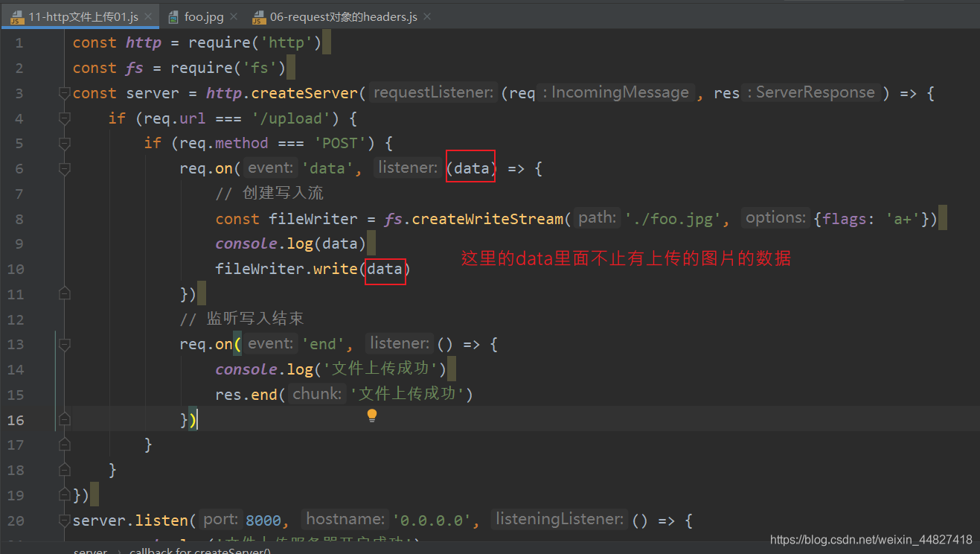Viewport: 980px width, 554px height.
Task: Open the foo.jpg tab
Action: coord(204,16)
